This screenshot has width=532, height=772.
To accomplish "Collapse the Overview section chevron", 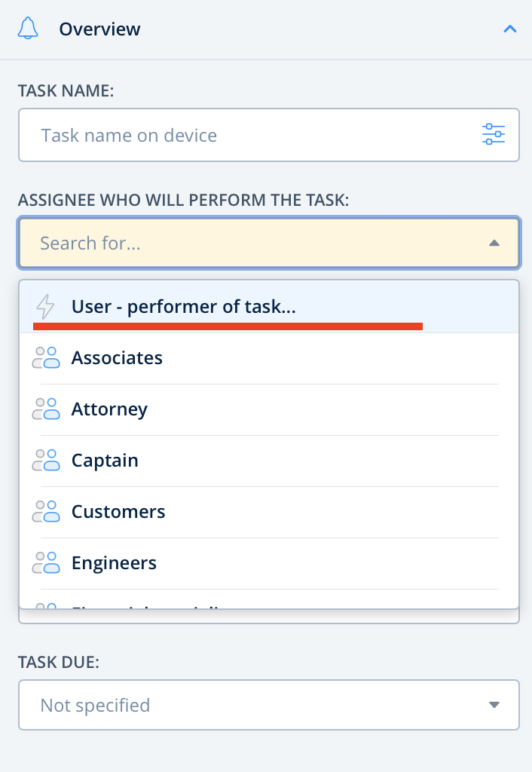I will point(509,29).
